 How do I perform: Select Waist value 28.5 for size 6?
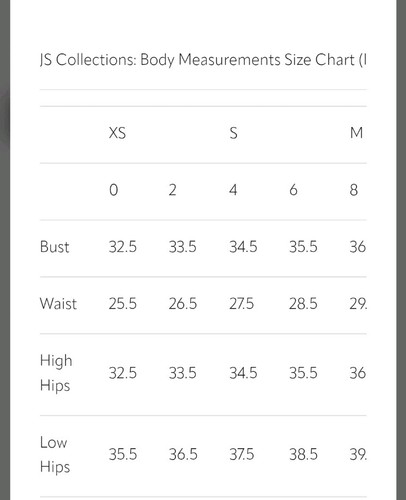(303, 304)
